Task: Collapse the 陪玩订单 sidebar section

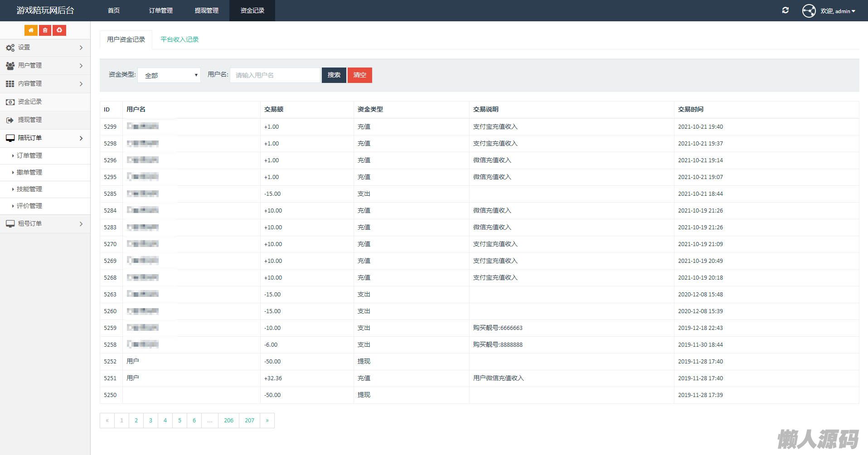Action: click(44, 138)
